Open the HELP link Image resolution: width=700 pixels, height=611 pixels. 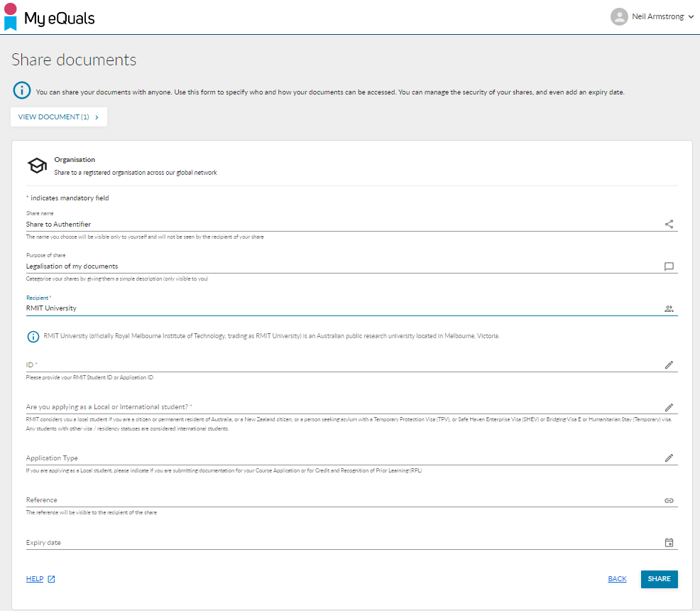(x=35, y=579)
